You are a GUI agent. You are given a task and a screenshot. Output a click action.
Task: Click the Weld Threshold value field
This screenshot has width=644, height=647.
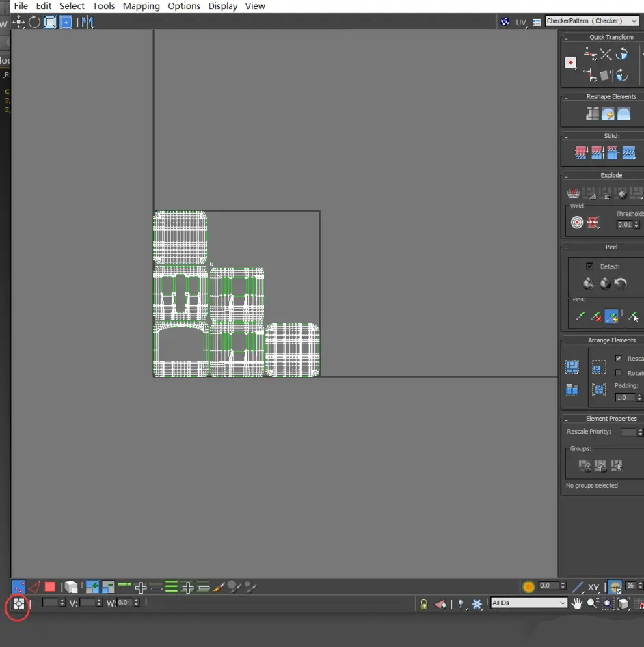pos(624,225)
